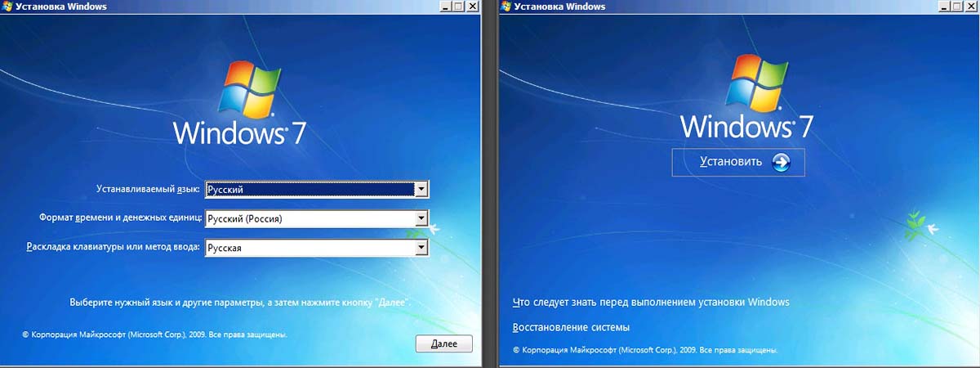Click blue arrow icon beside Установить
This screenshot has width=980, height=368.
click(781, 162)
